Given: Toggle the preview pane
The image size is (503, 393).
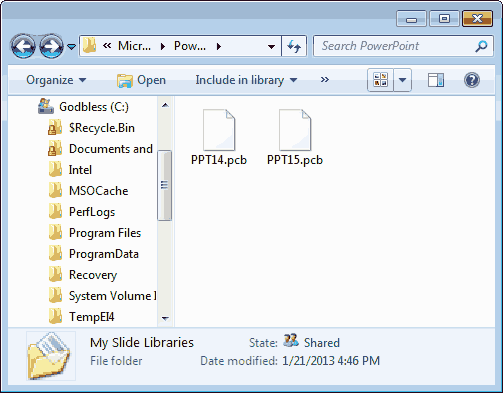Looking at the screenshot, I should (x=436, y=80).
